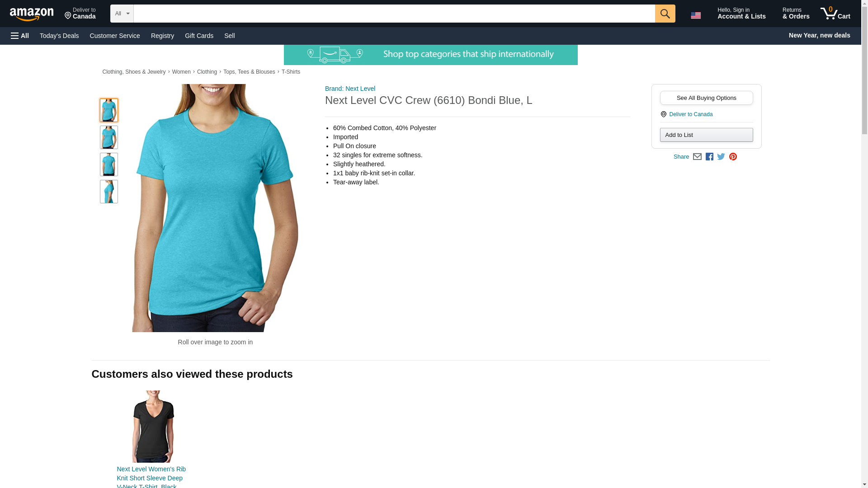Image resolution: width=868 pixels, height=488 pixels.
Task: Open Add to List dropdown
Action: tap(706, 135)
